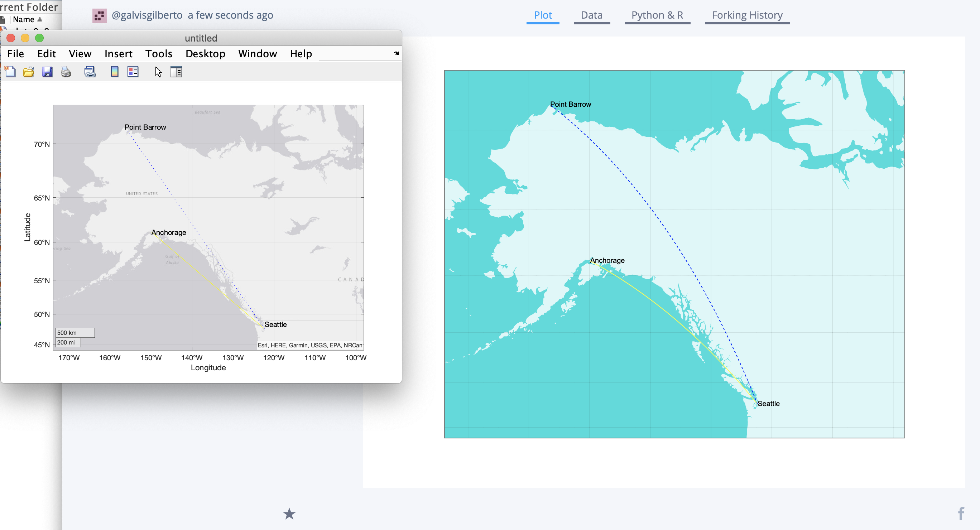Open the File menu
This screenshot has width=980, height=530.
16,54
